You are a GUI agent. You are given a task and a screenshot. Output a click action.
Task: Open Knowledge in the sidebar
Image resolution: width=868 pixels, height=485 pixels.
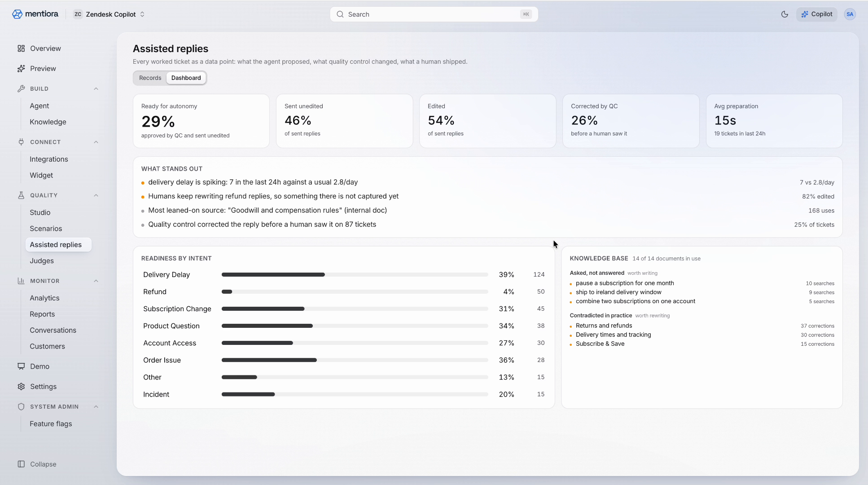[48, 122]
